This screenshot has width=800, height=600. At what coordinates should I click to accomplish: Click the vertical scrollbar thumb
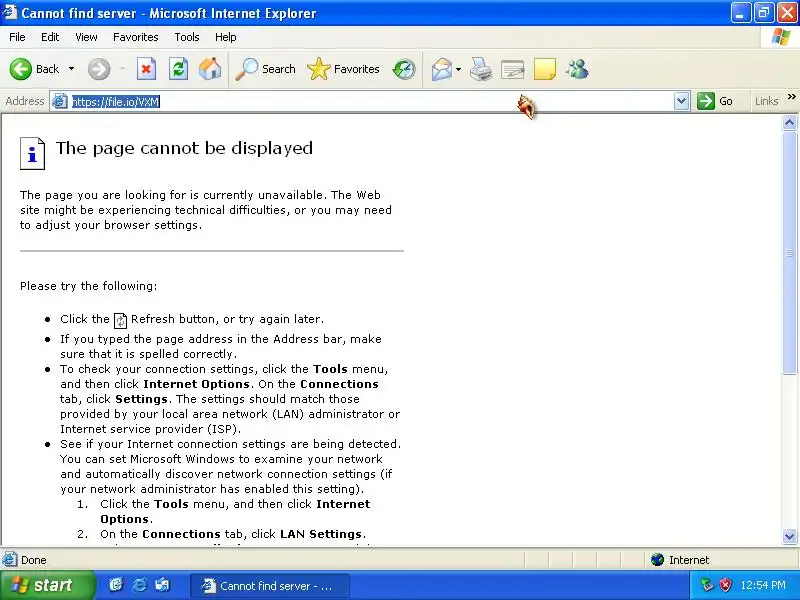[x=789, y=252]
